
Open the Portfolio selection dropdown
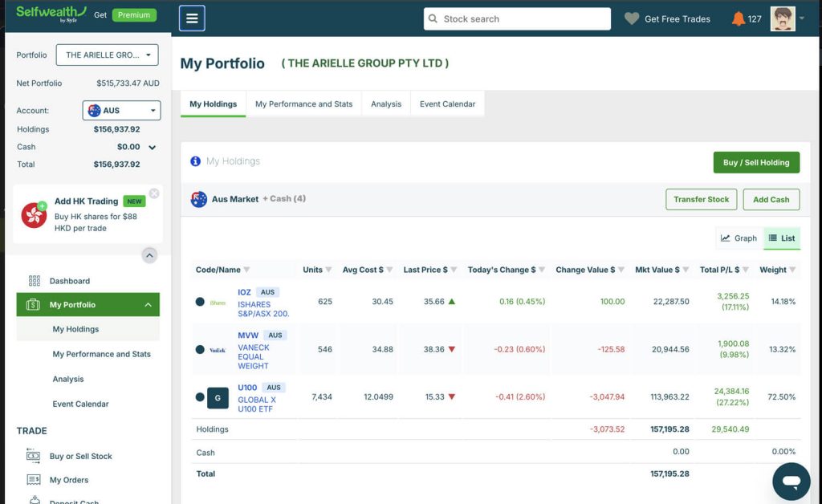coord(107,55)
